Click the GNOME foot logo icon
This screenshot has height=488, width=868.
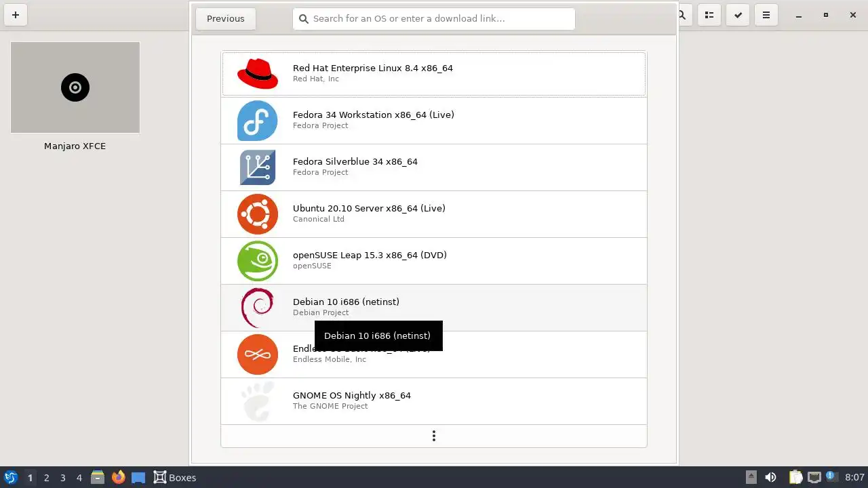coord(258,401)
